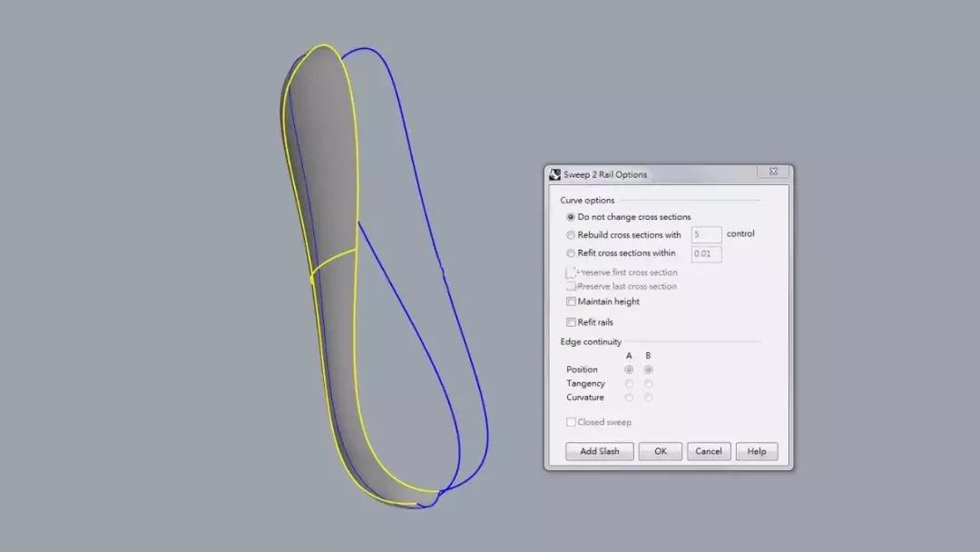Toggle Preserve first cross section checkbox
Image resolution: width=980 pixels, height=552 pixels.
tap(571, 272)
